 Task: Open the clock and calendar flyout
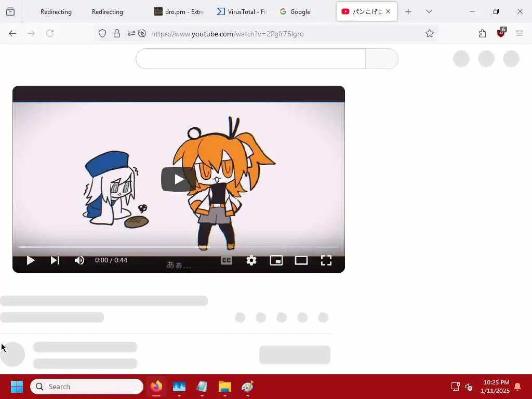click(495, 387)
